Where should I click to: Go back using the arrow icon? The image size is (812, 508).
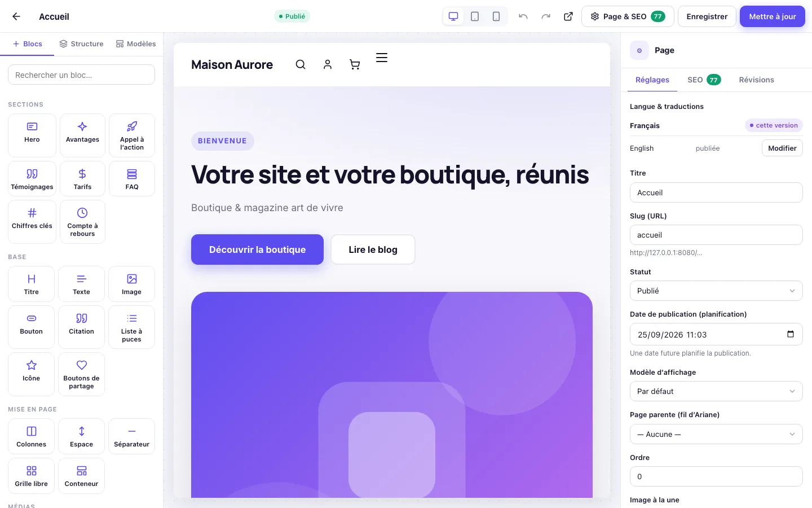[16, 16]
